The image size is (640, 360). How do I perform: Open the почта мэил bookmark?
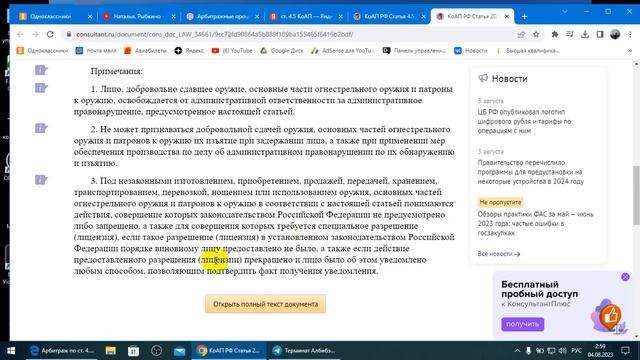(x=96, y=51)
